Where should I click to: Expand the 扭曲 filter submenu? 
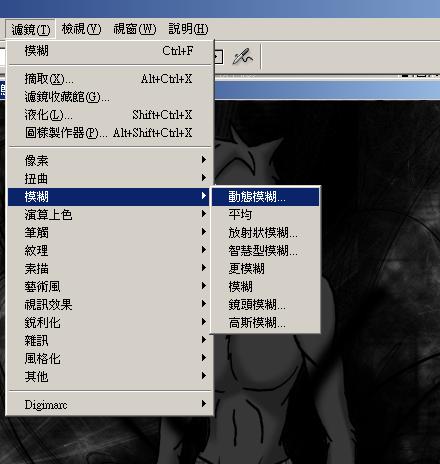pos(110,179)
